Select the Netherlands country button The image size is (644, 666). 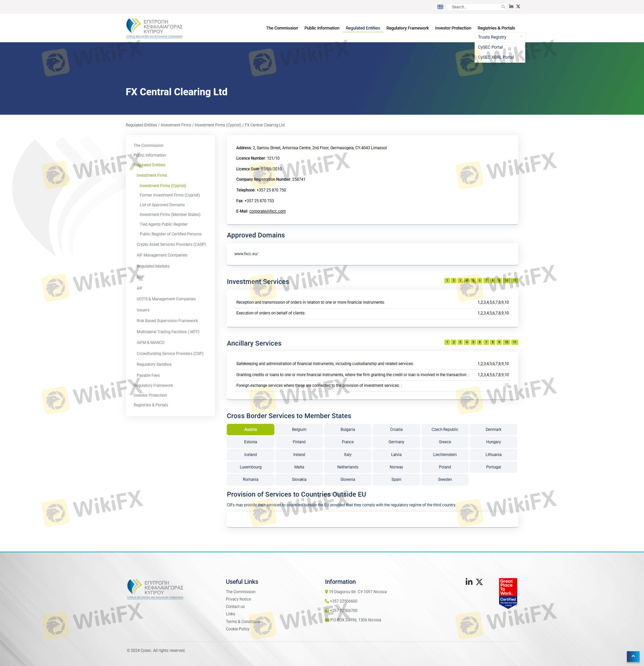coord(347,467)
